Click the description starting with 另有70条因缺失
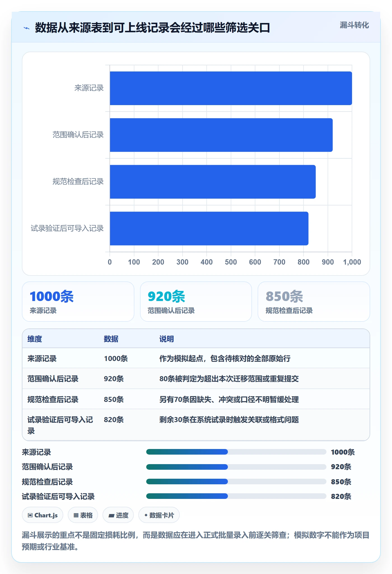This screenshot has height=574, width=392. (x=229, y=399)
